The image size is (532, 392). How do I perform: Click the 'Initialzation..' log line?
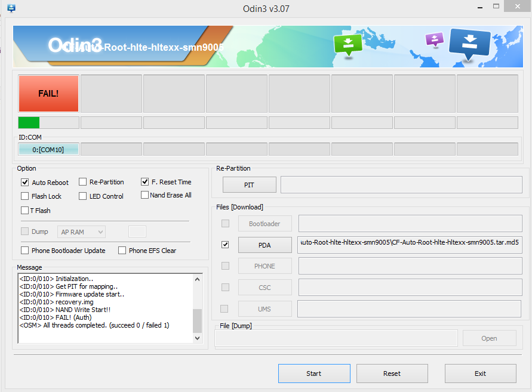click(56, 279)
